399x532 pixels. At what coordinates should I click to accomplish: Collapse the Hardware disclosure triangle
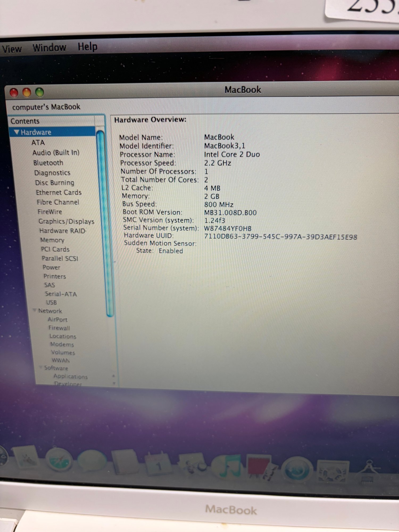pyautogui.click(x=16, y=132)
